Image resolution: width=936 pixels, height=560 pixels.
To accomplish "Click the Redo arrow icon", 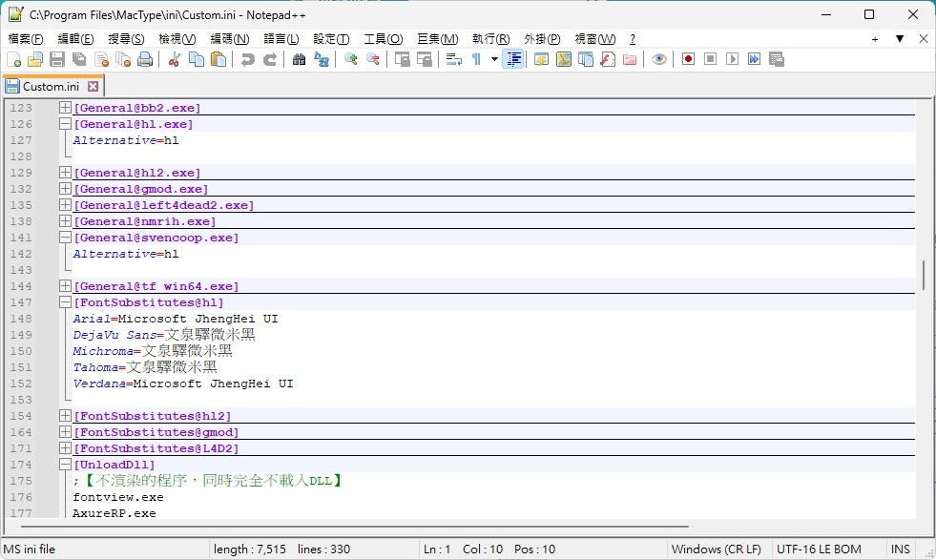I will pos(270,59).
